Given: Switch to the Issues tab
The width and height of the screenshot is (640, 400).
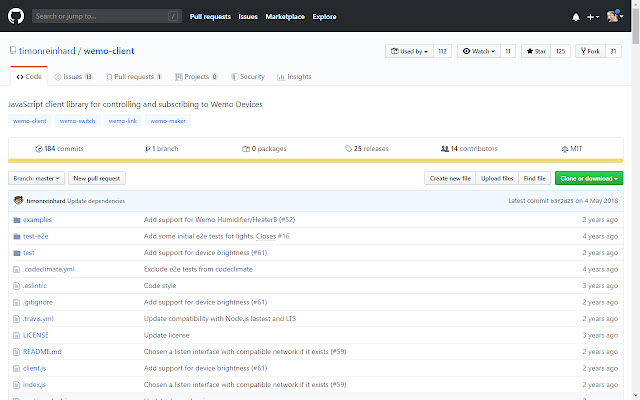Looking at the screenshot, I should (74, 76).
